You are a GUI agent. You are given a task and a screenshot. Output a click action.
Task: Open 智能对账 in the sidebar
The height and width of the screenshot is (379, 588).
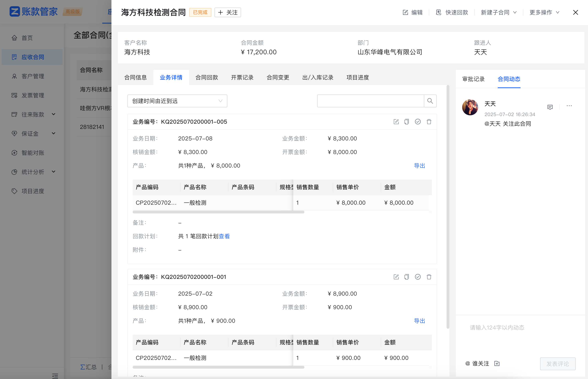[x=32, y=153]
